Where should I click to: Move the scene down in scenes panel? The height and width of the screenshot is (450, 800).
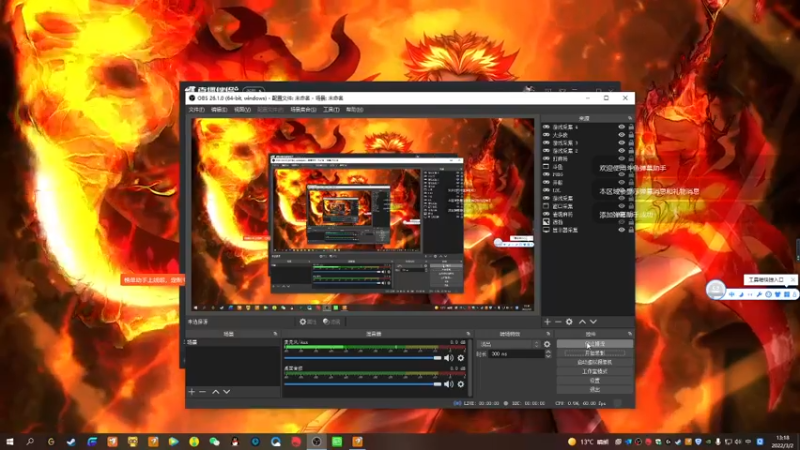227,392
